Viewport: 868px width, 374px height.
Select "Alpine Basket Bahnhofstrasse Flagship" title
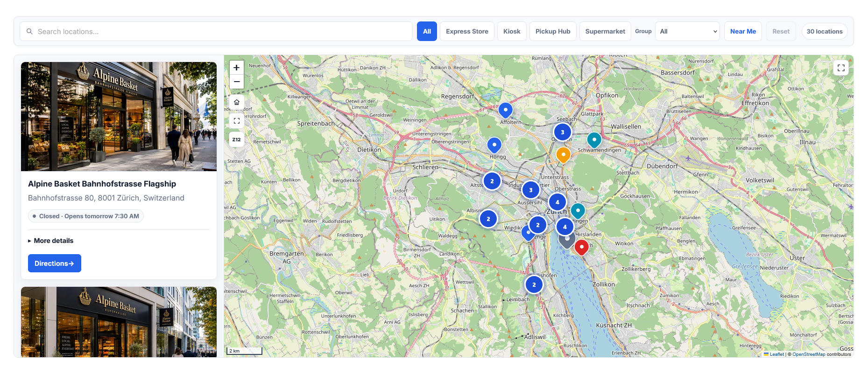point(102,184)
